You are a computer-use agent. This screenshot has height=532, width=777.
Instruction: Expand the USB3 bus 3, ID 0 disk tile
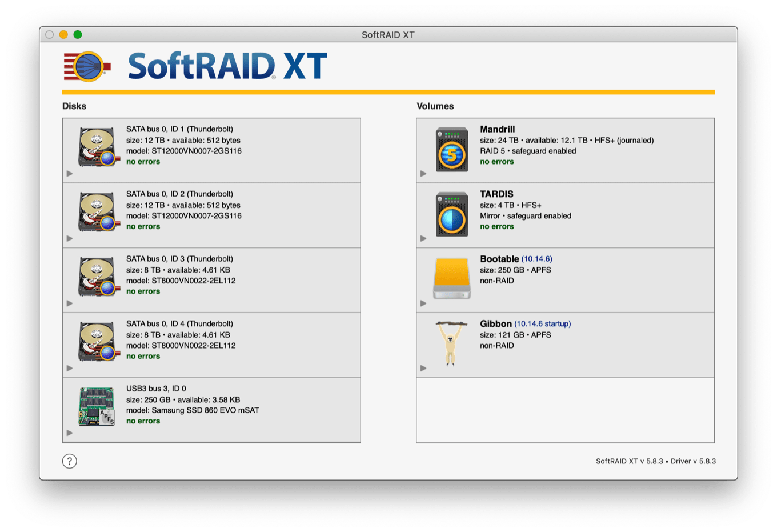[x=70, y=433]
